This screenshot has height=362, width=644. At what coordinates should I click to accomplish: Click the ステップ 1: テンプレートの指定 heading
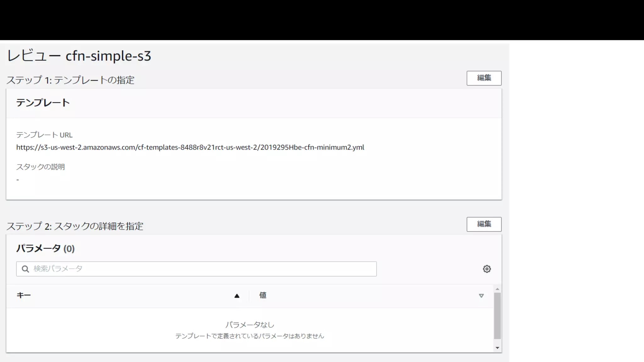(70, 80)
